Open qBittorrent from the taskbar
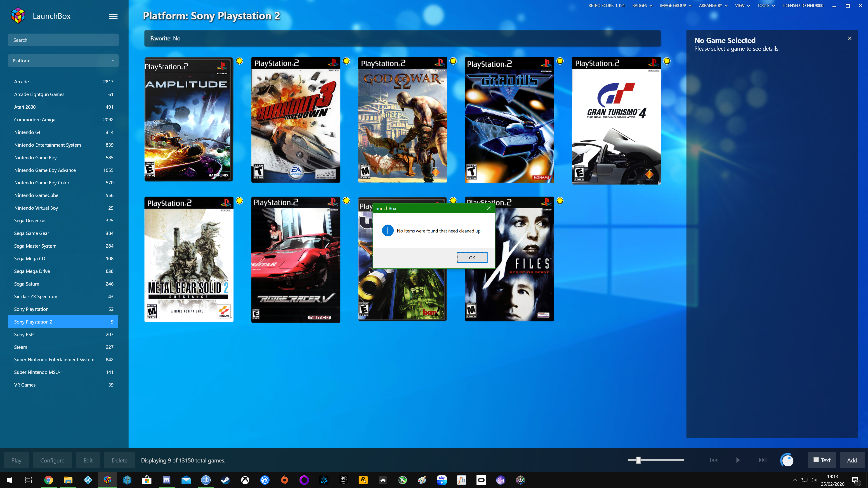868x488 pixels. click(x=206, y=480)
